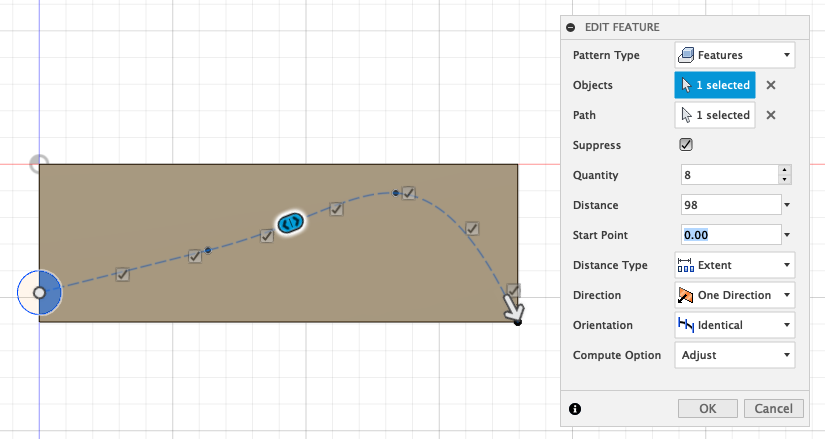Activate the Objects '1 selected' selector
This screenshot has width=825, height=439.
point(715,85)
